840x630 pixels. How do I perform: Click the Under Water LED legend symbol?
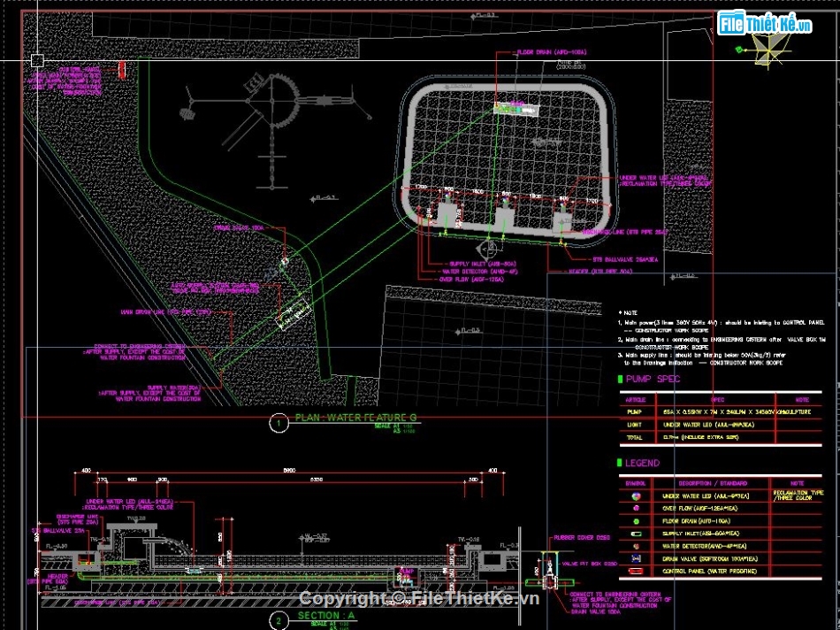click(636, 496)
